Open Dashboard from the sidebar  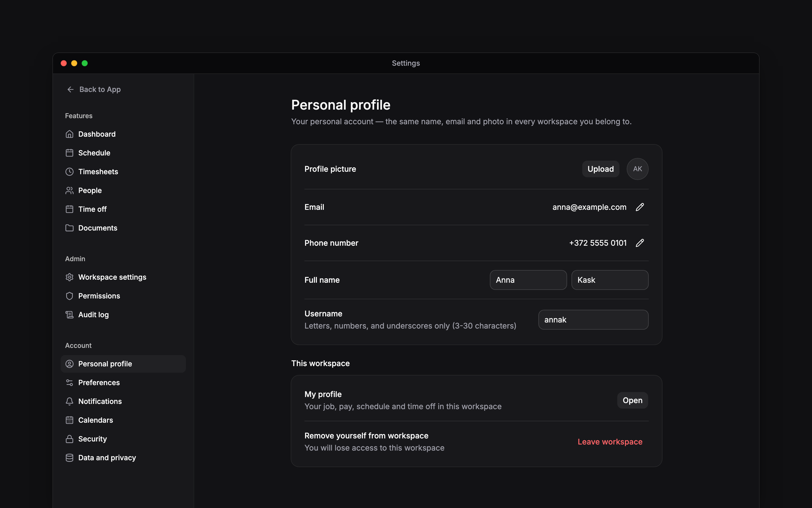click(x=123, y=134)
